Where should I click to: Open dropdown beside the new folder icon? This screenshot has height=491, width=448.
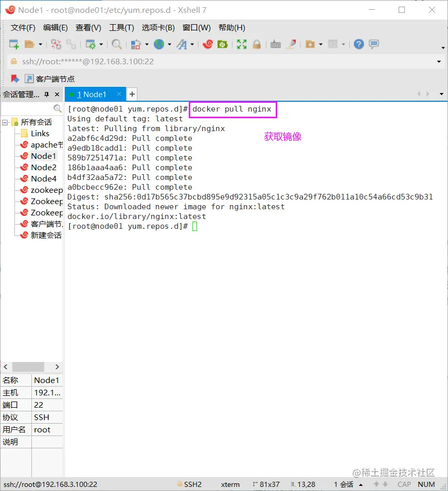point(320,44)
